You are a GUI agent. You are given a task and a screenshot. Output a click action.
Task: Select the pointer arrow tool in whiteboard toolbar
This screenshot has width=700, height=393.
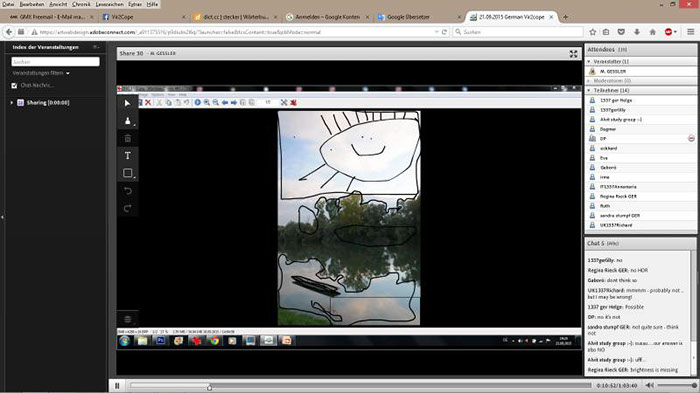tap(128, 103)
